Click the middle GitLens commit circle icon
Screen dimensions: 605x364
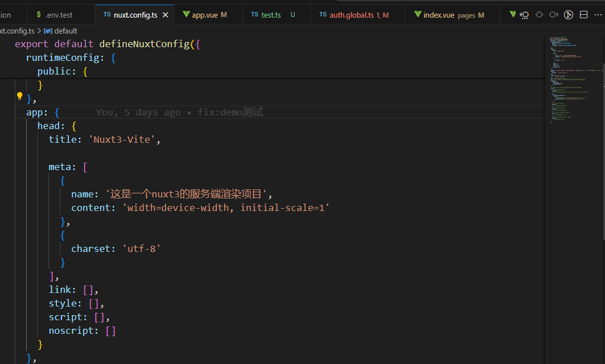[x=539, y=15]
